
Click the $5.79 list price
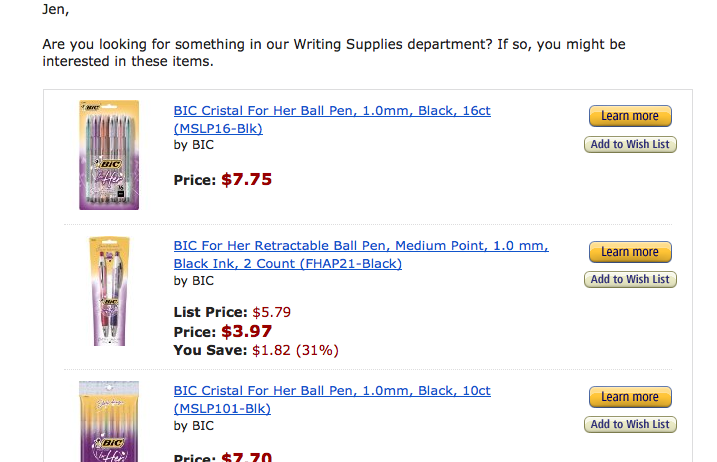tap(270, 313)
